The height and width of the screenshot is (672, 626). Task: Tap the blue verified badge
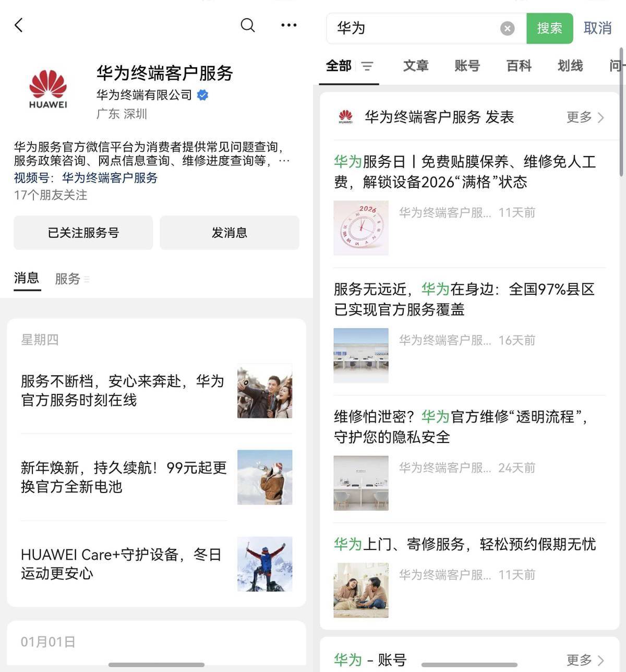point(203,95)
